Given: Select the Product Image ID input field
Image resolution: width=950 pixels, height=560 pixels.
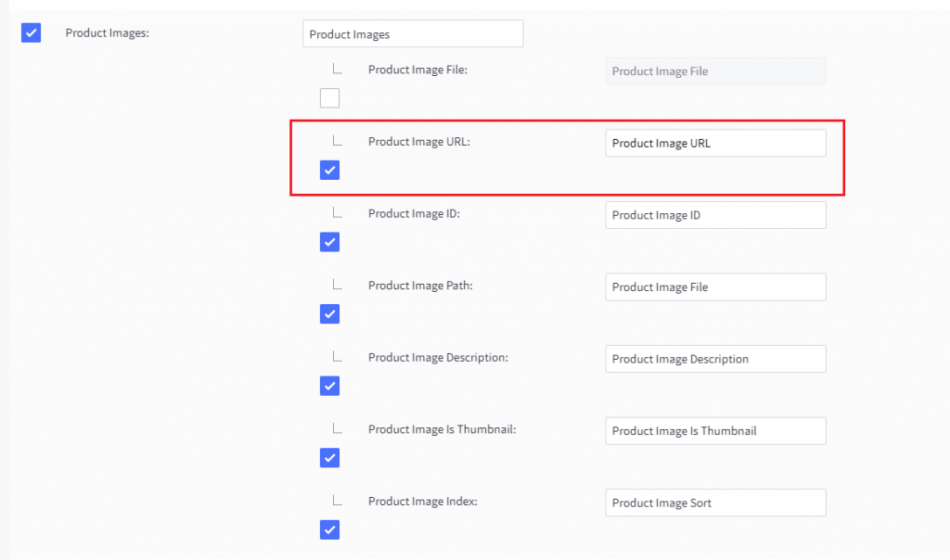Looking at the screenshot, I should (714, 214).
